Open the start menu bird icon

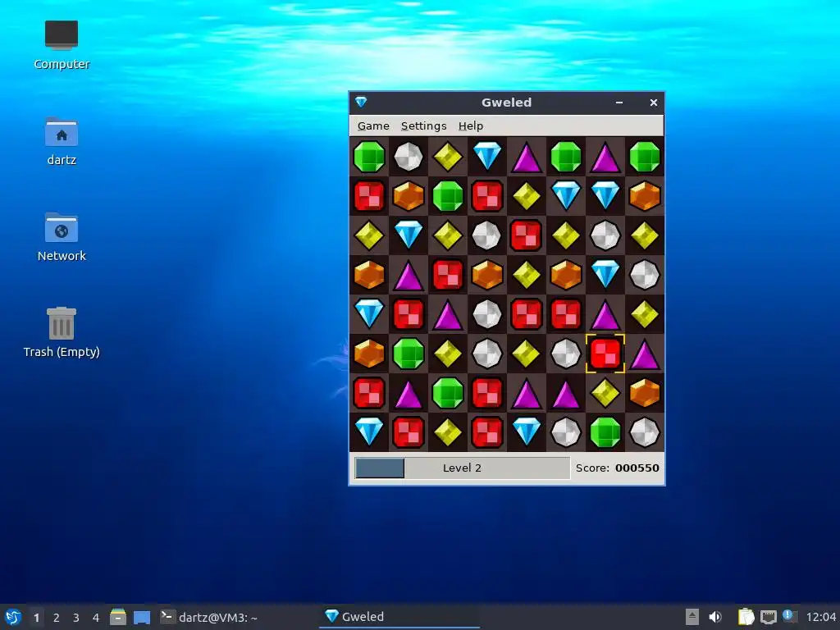point(13,617)
